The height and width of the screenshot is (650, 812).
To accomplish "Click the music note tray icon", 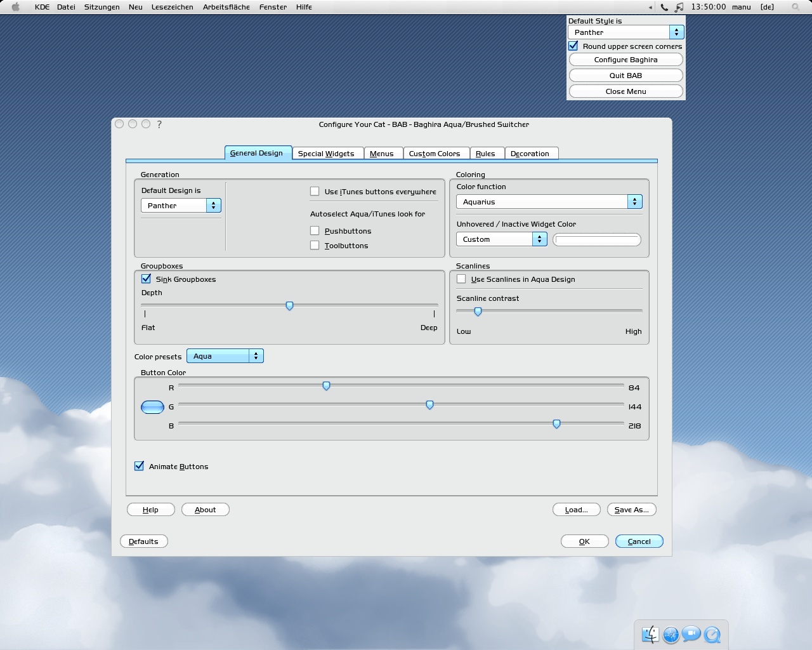I will coord(679,7).
